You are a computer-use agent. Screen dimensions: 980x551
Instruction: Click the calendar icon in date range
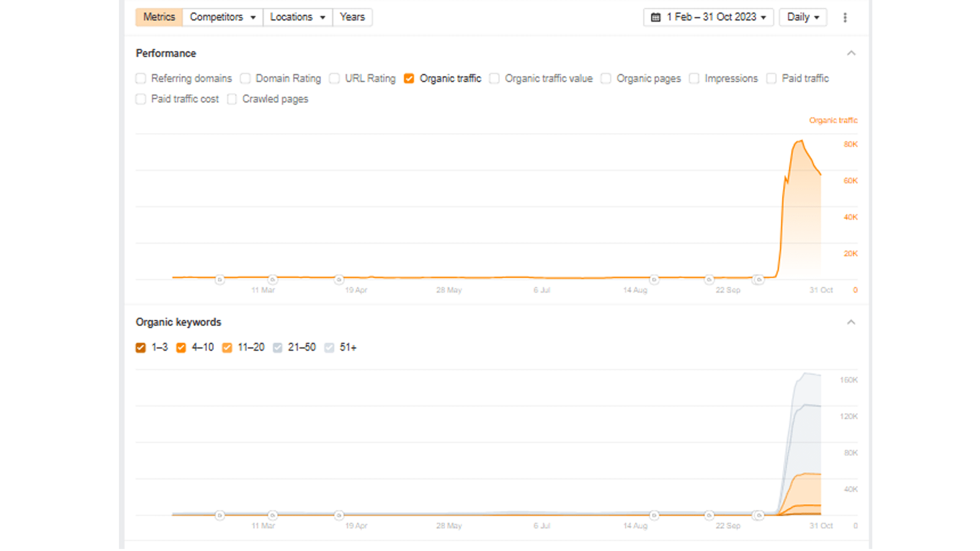pos(655,17)
